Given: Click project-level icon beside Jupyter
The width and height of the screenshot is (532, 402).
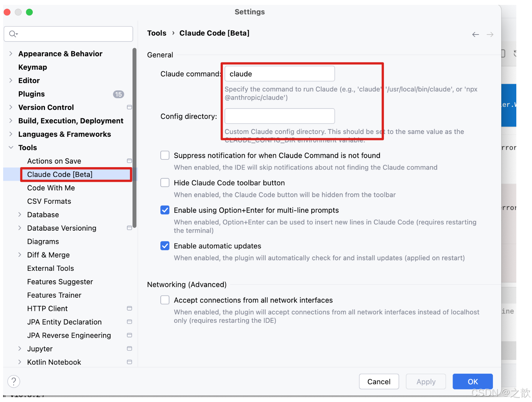Looking at the screenshot, I should [129, 349].
